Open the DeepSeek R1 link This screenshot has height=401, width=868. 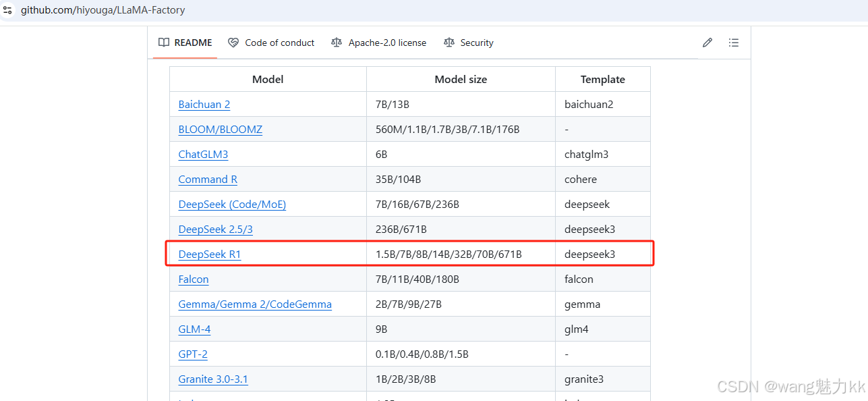[210, 255]
